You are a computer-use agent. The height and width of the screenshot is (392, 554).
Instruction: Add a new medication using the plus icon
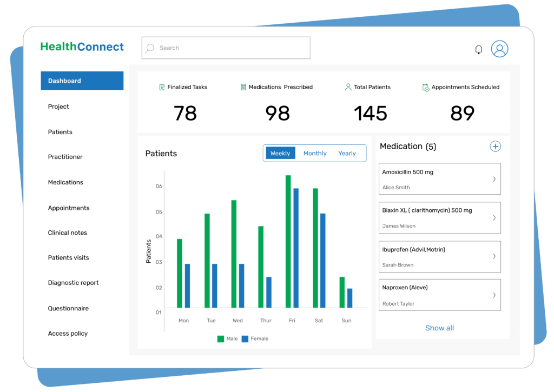[x=495, y=146]
